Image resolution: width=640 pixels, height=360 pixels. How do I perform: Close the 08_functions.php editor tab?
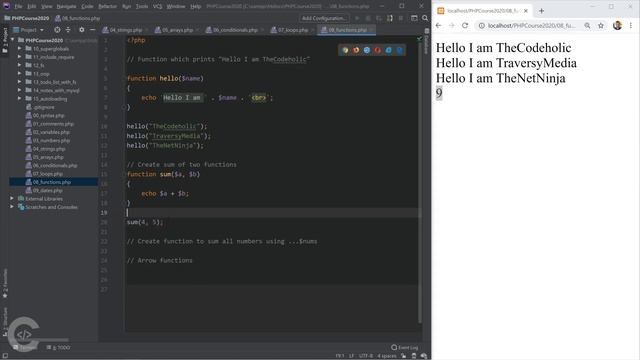tap(371, 30)
